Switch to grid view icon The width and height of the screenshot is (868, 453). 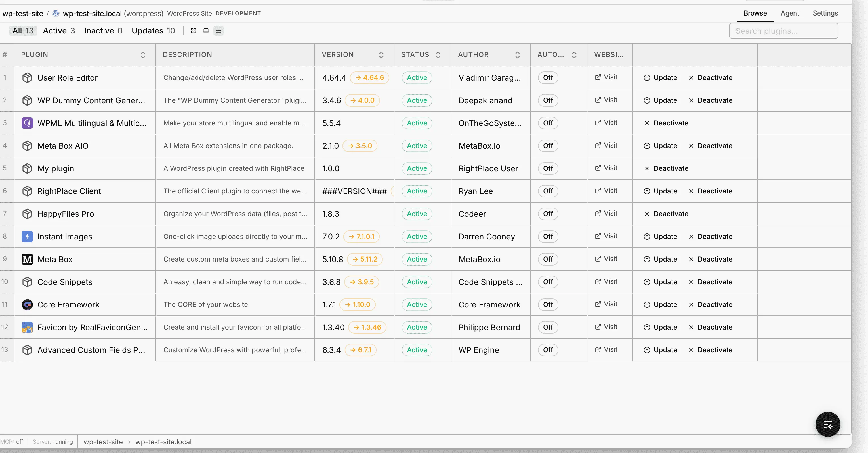pos(194,31)
